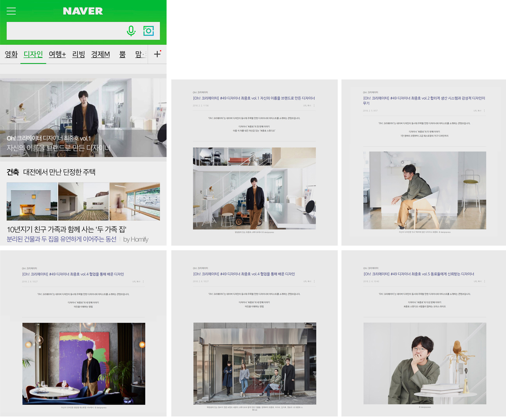Image resolution: width=506 pixels, height=420 pixels.
Task: Click the date 2018. 2. 5. 9:57
Action: pos(370,111)
